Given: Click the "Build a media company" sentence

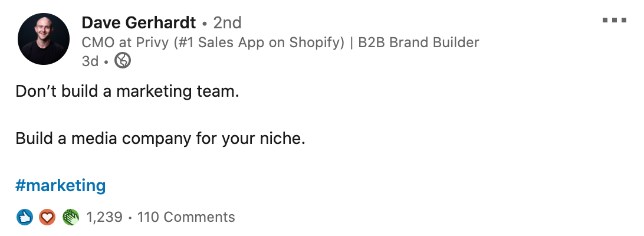Looking at the screenshot, I should tap(160, 139).
